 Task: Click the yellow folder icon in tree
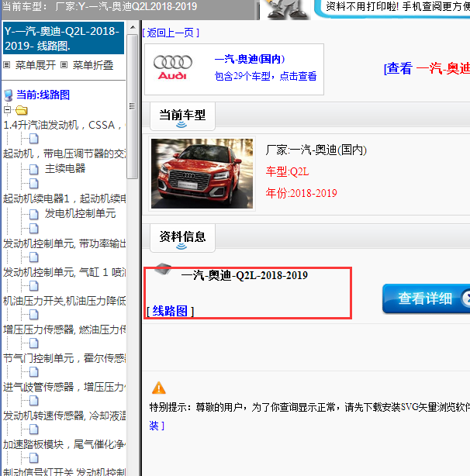click(22, 110)
